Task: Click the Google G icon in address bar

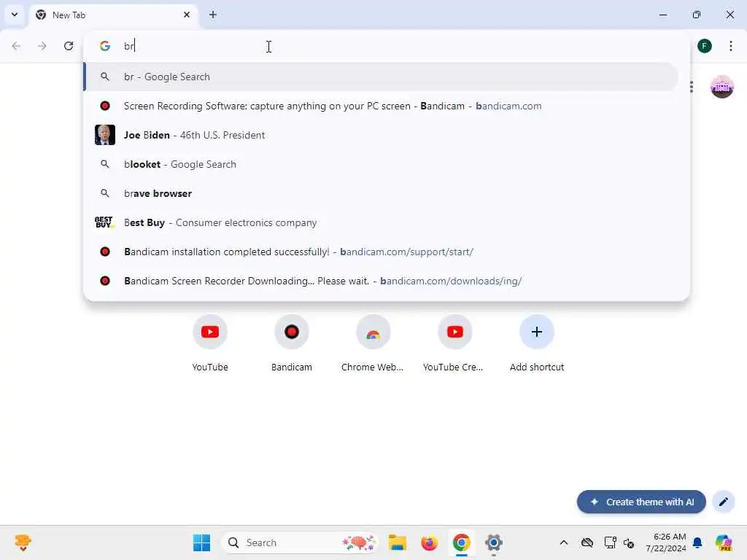Action: point(105,46)
